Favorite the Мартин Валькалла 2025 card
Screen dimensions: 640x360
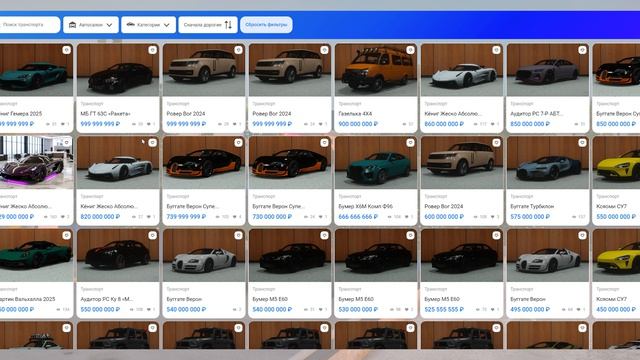[x=67, y=235]
